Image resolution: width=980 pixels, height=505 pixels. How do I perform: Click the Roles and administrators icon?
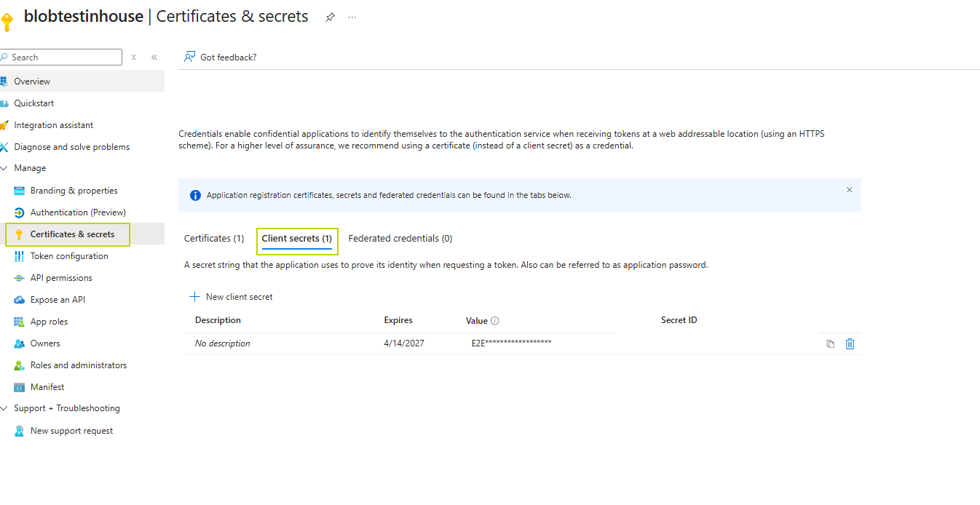coord(20,365)
